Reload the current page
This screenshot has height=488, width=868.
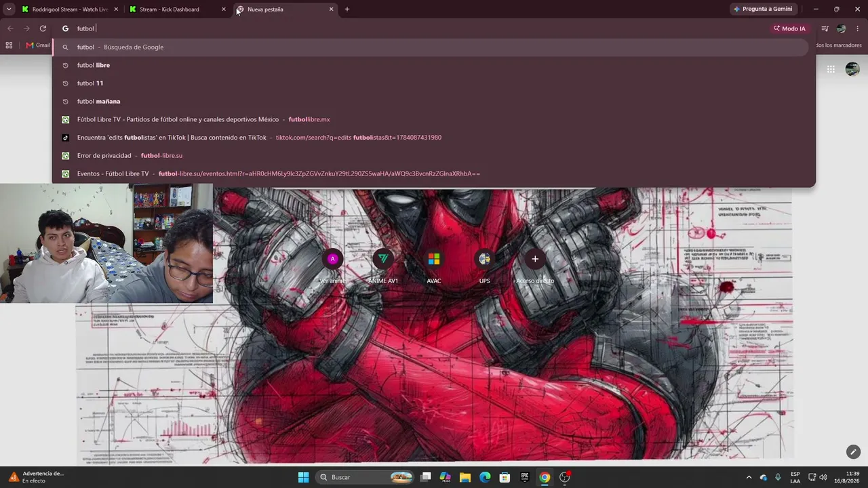click(43, 28)
